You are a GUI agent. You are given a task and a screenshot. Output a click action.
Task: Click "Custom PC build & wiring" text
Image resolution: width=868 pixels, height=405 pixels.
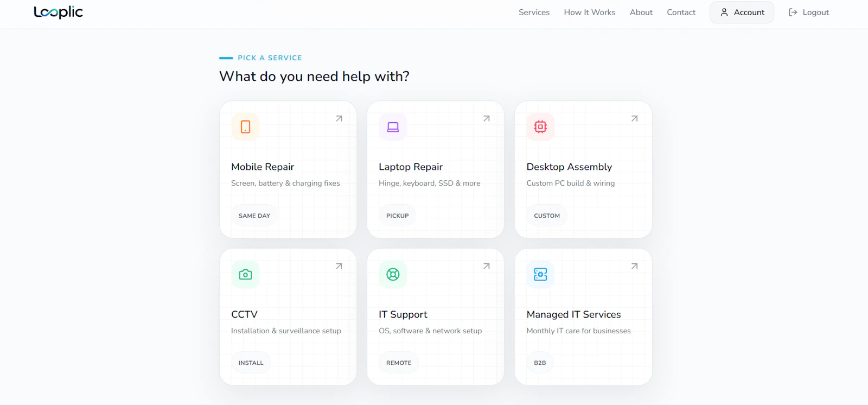click(x=571, y=183)
